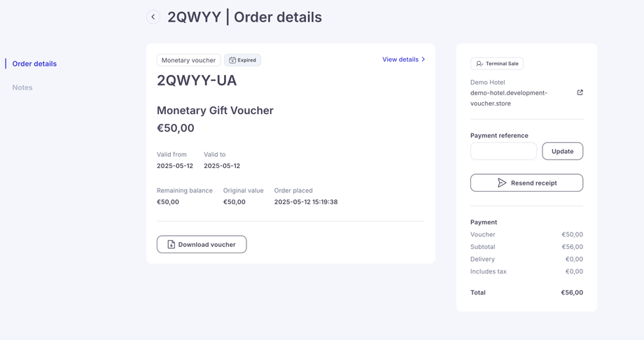644x340 pixels.
Task: Open the hotel store via the external link icon
Action: click(x=580, y=92)
